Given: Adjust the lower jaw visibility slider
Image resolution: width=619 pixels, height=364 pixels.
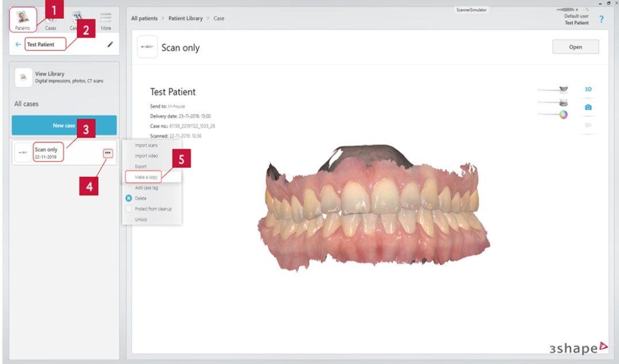Looking at the screenshot, I should [553, 103].
